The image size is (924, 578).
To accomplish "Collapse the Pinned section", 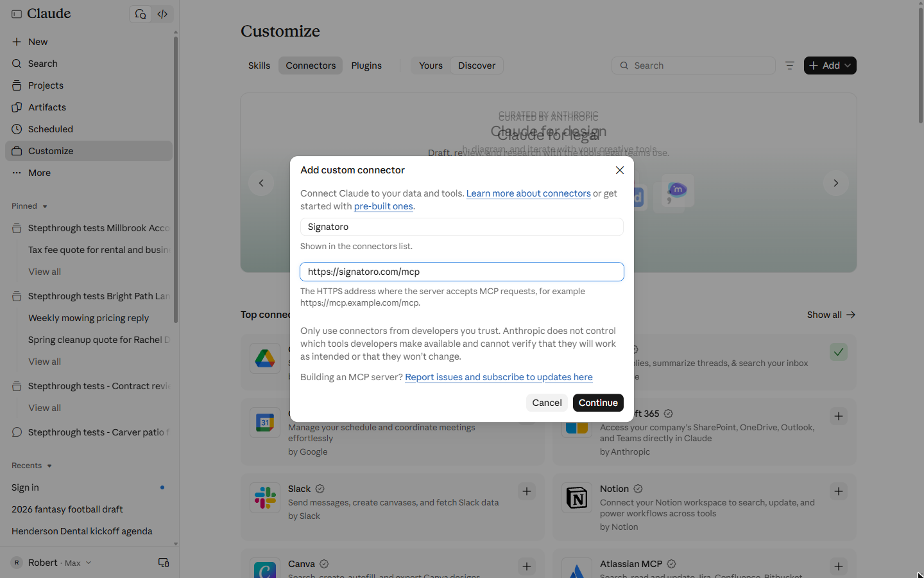I will 30,206.
